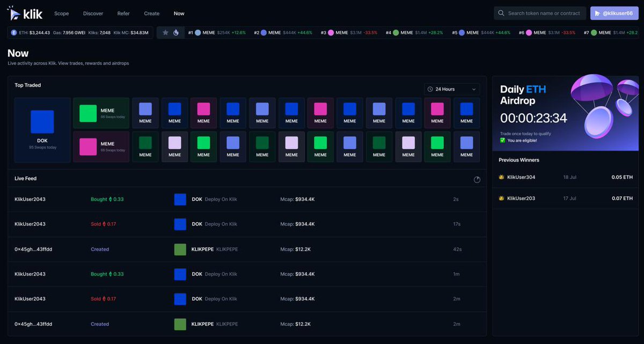Click the 0.07 ETH prize amount
Image resolution: width=644 pixels, height=344 pixels.
[622, 198]
